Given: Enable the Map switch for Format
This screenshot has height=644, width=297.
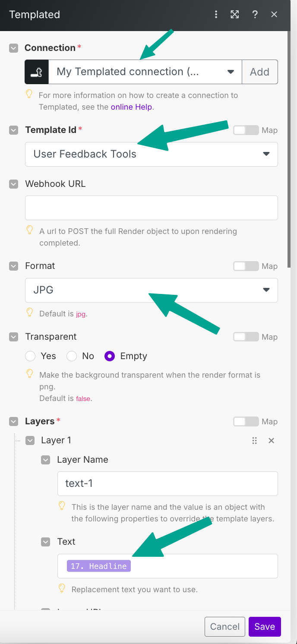Looking at the screenshot, I should click(x=246, y=266).
